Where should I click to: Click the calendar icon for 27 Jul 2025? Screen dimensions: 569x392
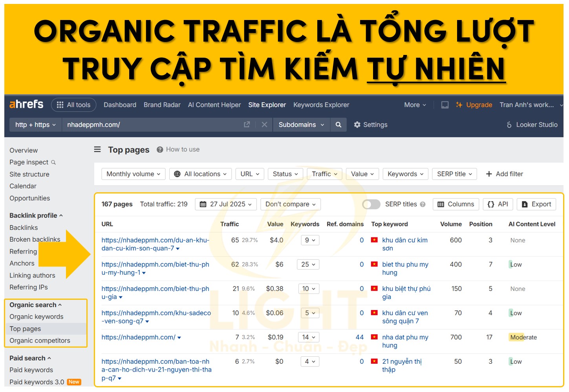point(203,204)
